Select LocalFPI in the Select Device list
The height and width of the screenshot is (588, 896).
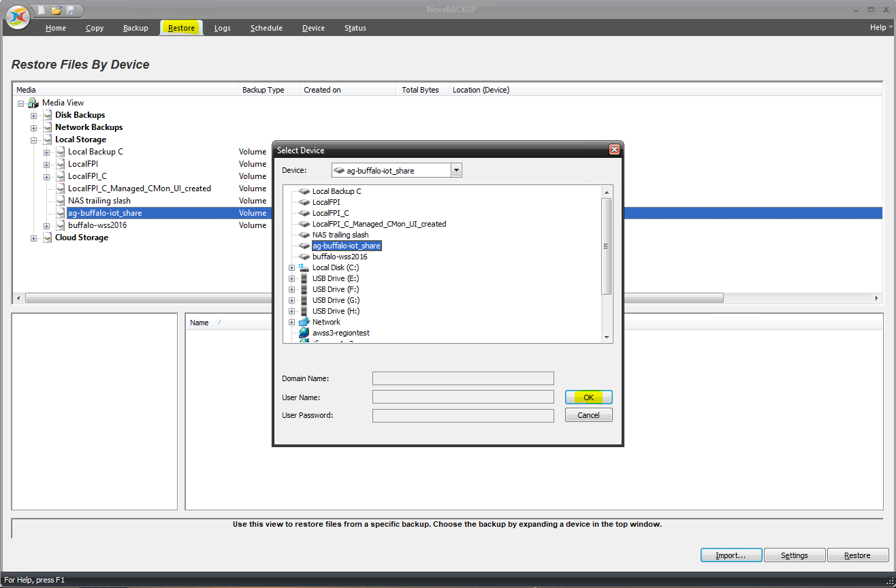tap(326, 202)
